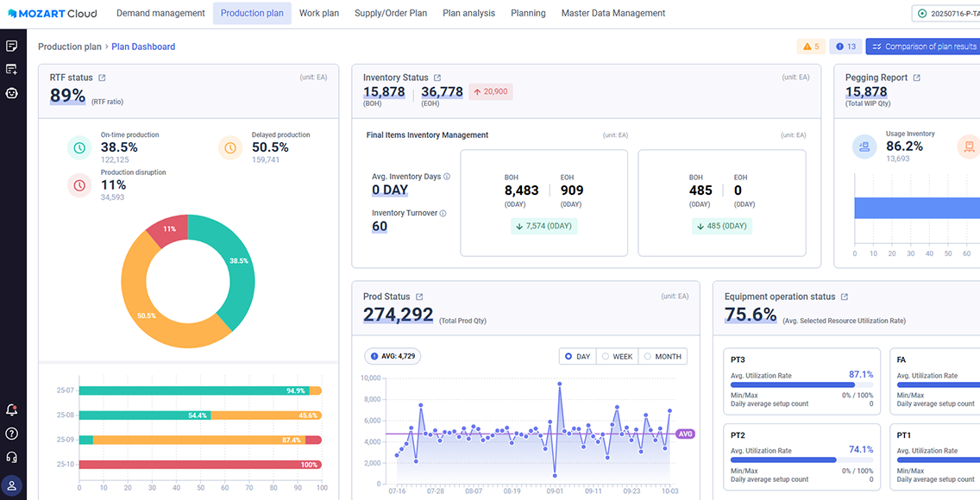Open Prod Status popout icon
This screenshot has height=500, width=980.
point(419,297)
